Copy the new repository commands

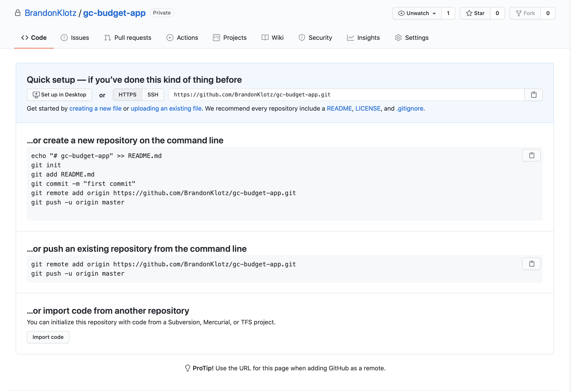531,155
